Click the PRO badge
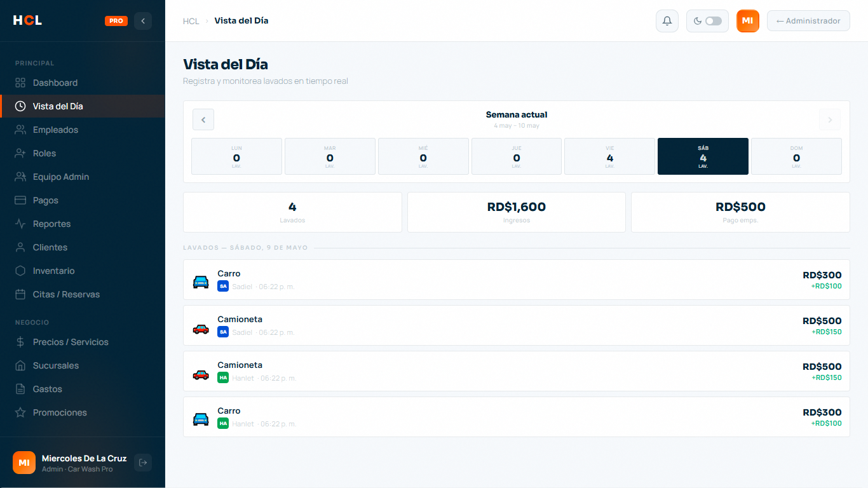Image resolution: width=868 pixels, height=488 pixels. (x=116, y=21)
